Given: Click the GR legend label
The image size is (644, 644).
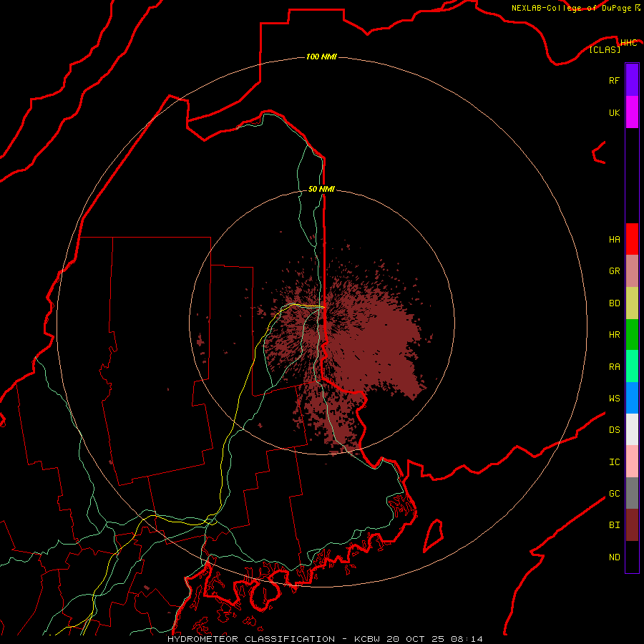Looking at the screenshot, I should click(614, 271).
